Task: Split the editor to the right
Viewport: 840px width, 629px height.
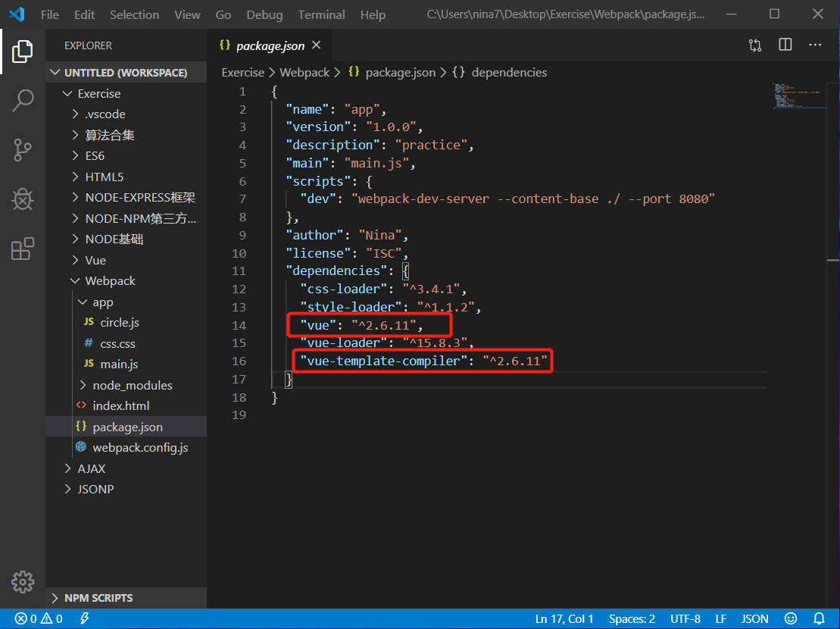Action: pyautogui.click(x=785, y=45)
